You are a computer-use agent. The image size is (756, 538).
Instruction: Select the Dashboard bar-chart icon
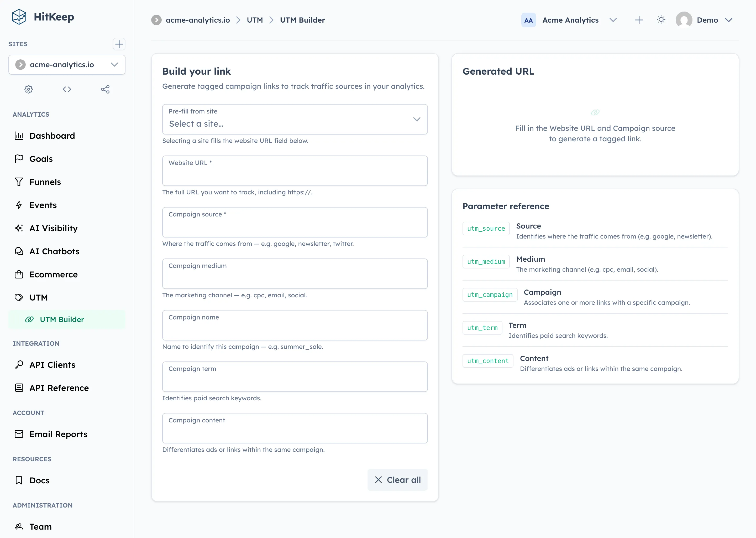pos(19,136)
